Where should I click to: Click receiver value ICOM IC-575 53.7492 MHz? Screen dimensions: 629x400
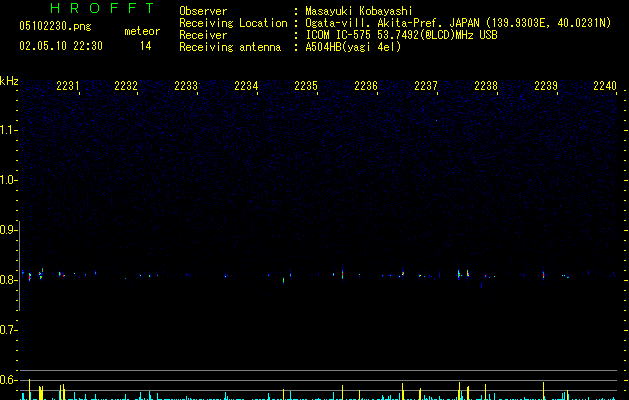click(401, 35)
